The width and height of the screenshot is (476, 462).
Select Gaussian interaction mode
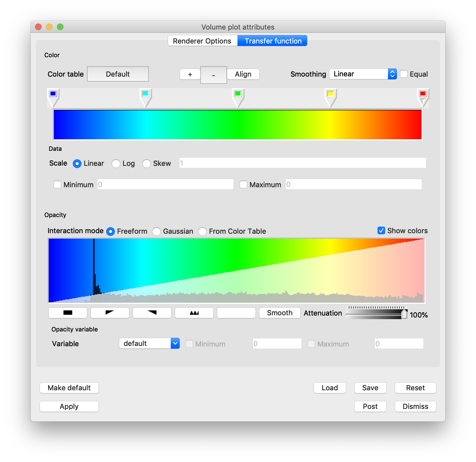tap(156, 232)
